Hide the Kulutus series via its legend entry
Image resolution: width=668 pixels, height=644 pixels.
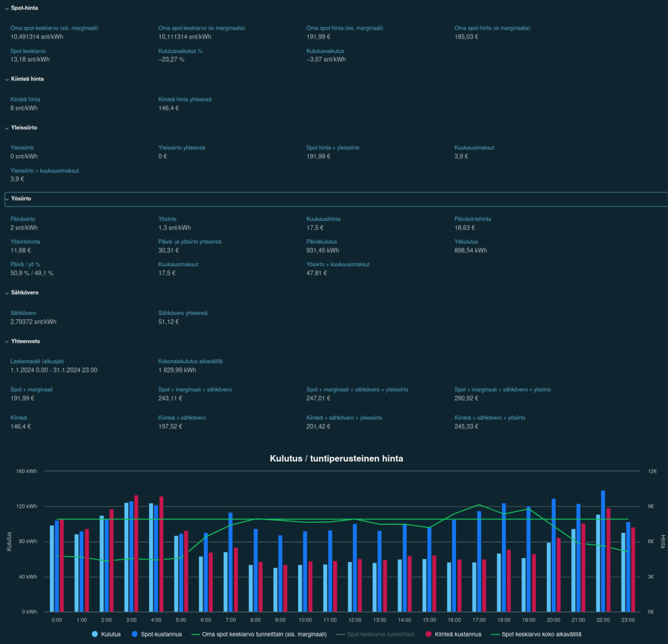coord(107,634)
